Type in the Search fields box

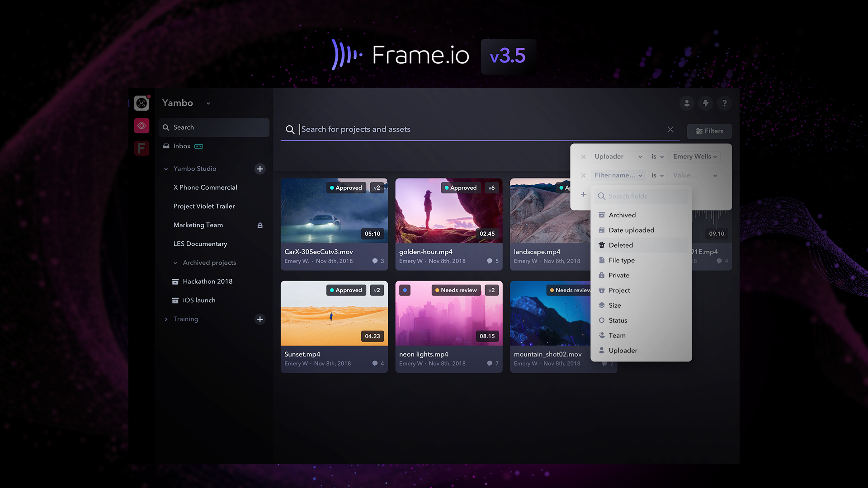pos(642,196)
